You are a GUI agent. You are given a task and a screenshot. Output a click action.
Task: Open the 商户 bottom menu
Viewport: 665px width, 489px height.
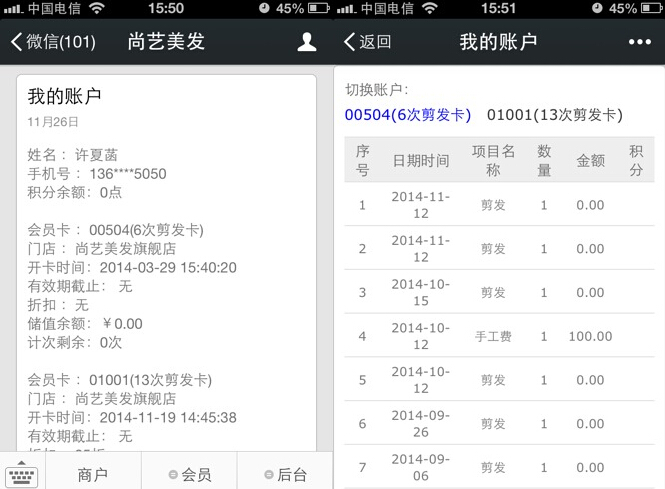click(x=92, y=475)
